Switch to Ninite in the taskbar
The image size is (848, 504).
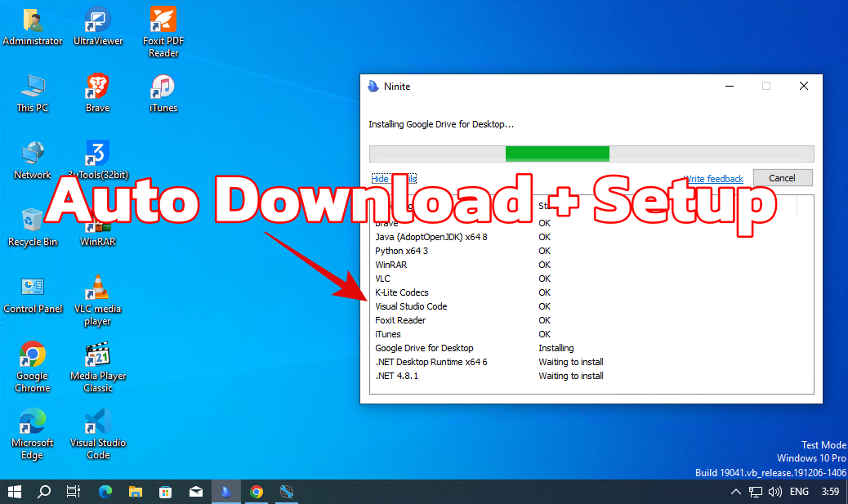point(226,492)
